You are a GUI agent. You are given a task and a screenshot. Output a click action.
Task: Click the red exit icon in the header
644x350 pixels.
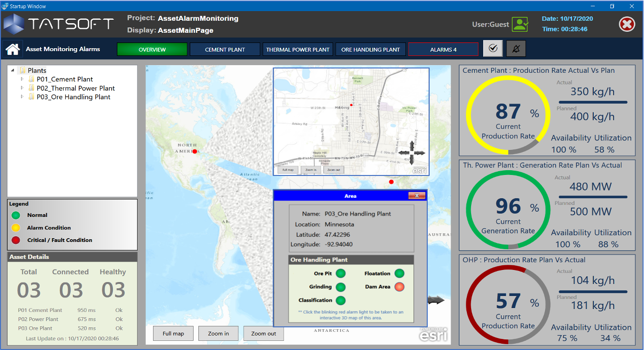click(627, 24)
